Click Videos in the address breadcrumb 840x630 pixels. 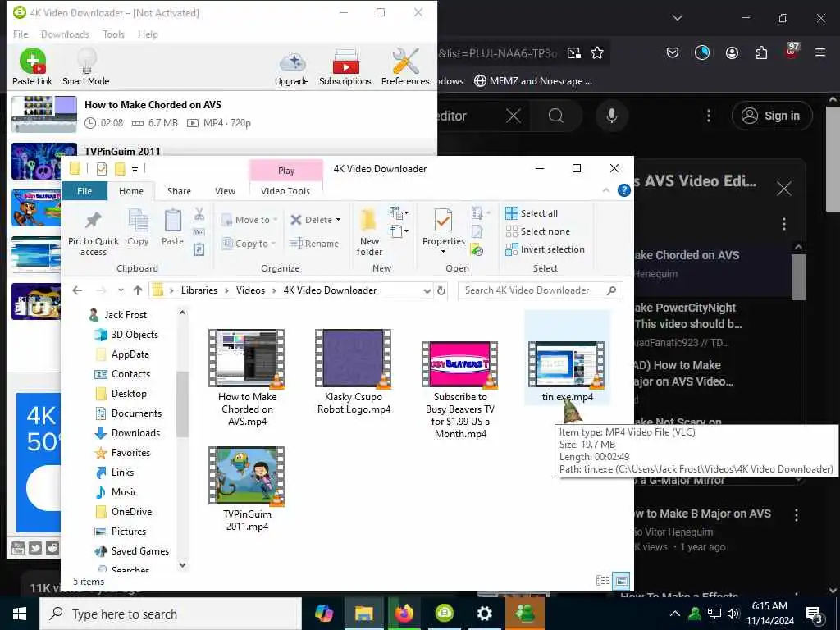pos(251,290)
